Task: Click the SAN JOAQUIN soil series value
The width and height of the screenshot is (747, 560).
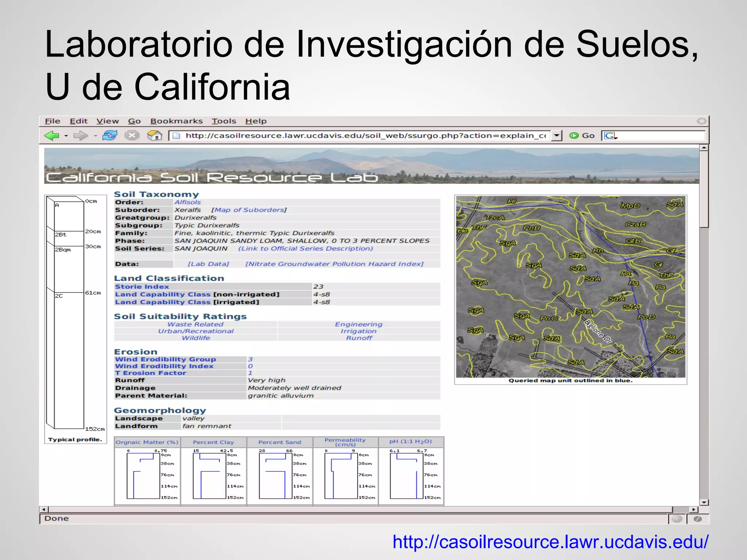Action: (201, 249)
